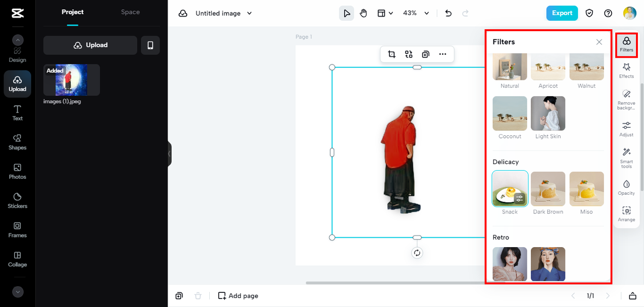
Task: Adjust the Snack filter intensity icon
Action: (x=520, y=198)
